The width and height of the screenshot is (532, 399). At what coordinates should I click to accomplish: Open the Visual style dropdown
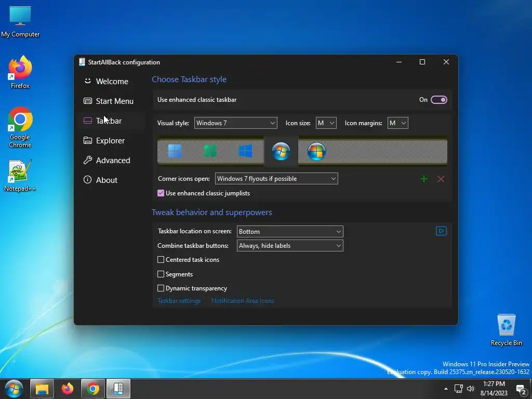coord(235,123)
